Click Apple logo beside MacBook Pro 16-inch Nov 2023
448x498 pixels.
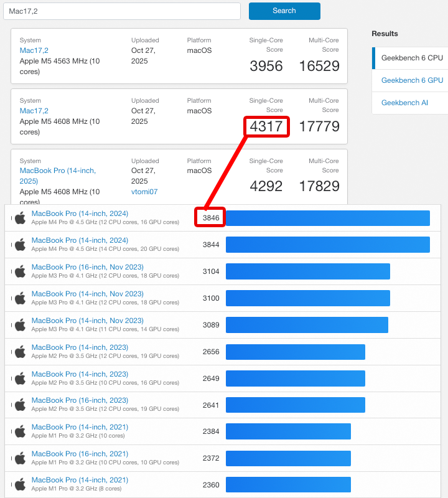click(x=20, y=271)
